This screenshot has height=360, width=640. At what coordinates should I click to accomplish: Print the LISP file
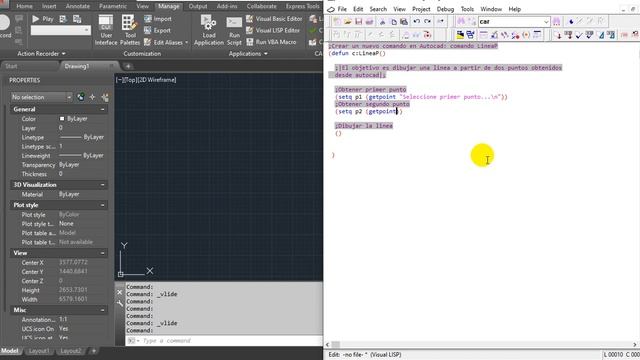pyautogui.click(x=369, y=21)
